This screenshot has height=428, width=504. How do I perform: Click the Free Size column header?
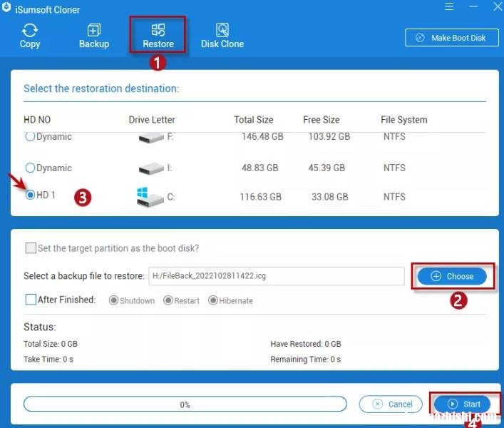(322, 120)
